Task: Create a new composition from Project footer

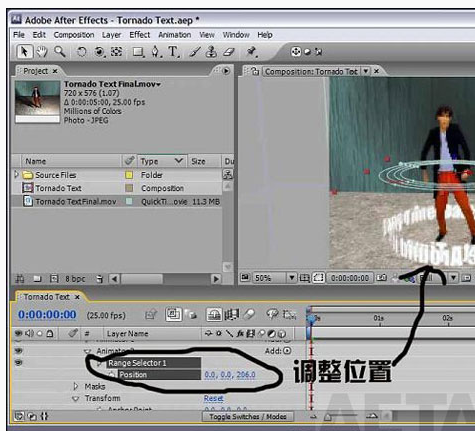Action: pos(54,278)
